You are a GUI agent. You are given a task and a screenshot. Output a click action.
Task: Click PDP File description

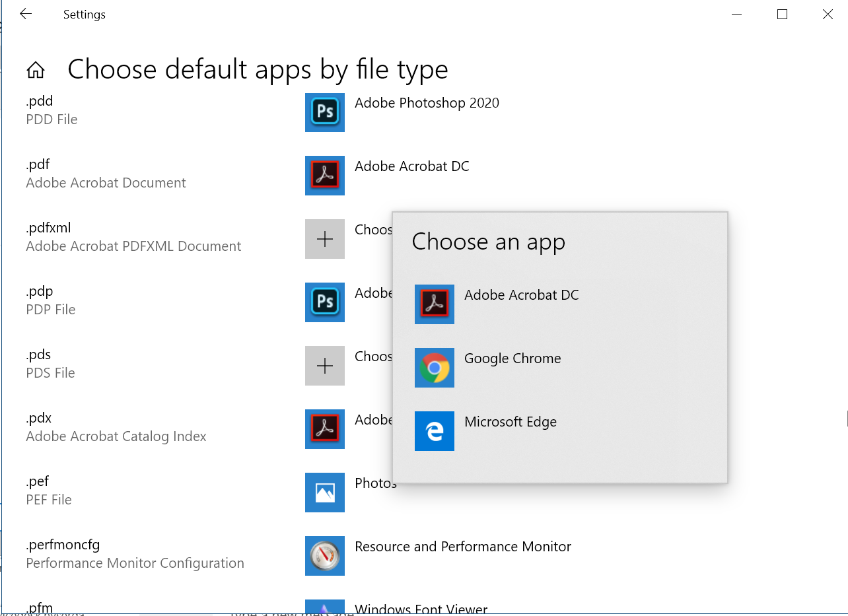tap(51, 310)
